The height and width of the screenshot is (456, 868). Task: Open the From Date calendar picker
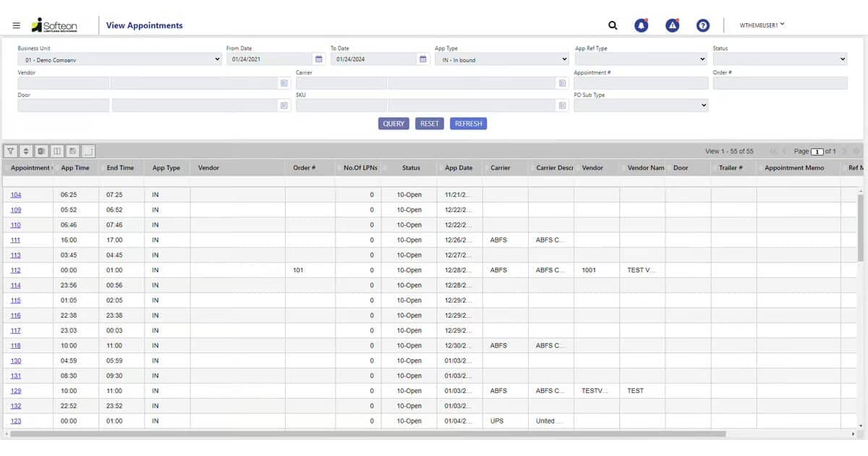click(x=318, y=59)
